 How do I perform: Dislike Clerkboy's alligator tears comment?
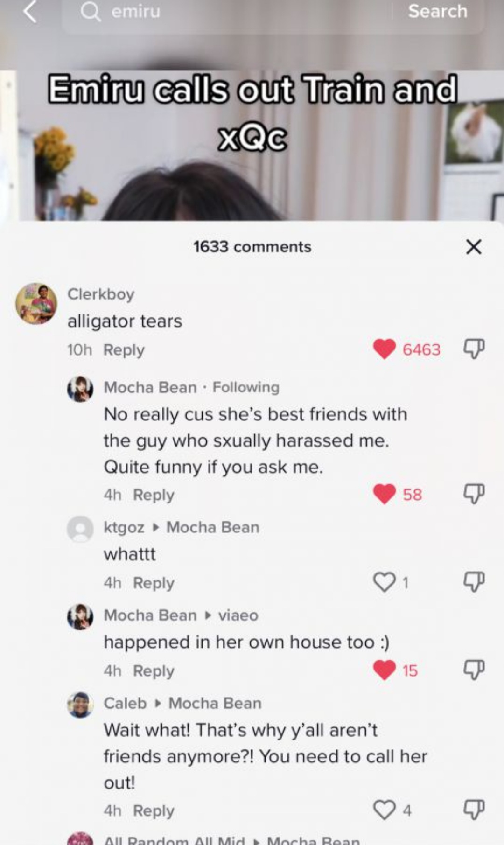(x=474, y=349)
